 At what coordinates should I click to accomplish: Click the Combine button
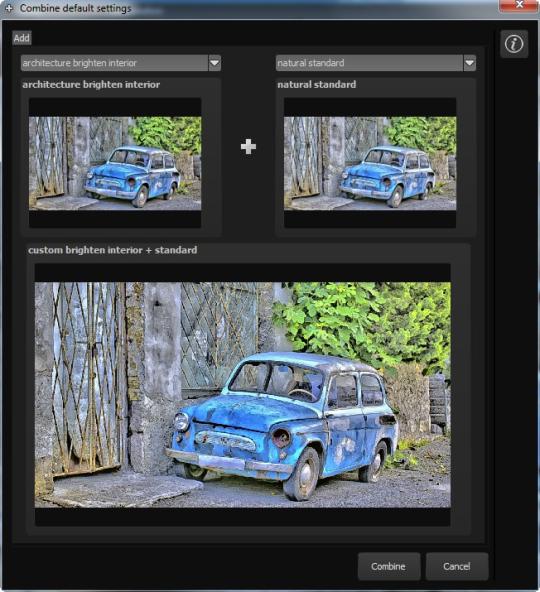pos(389,566)
